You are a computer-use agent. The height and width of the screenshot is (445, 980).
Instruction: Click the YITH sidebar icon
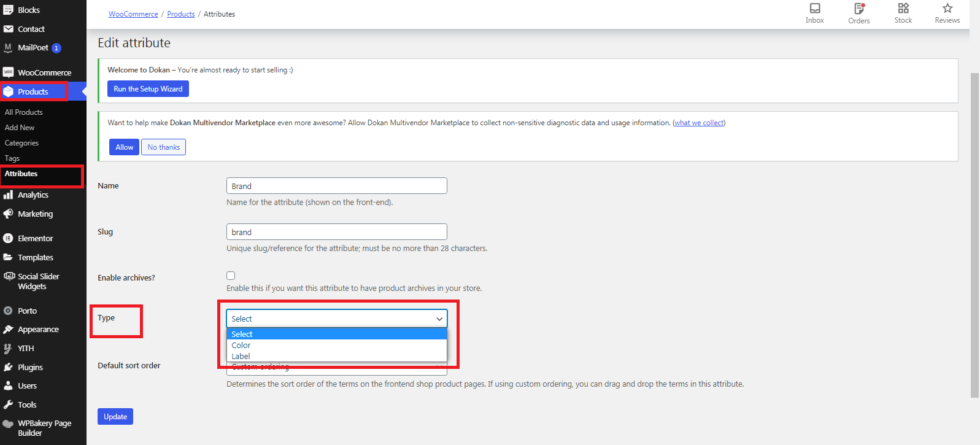[x=8, y=348]
